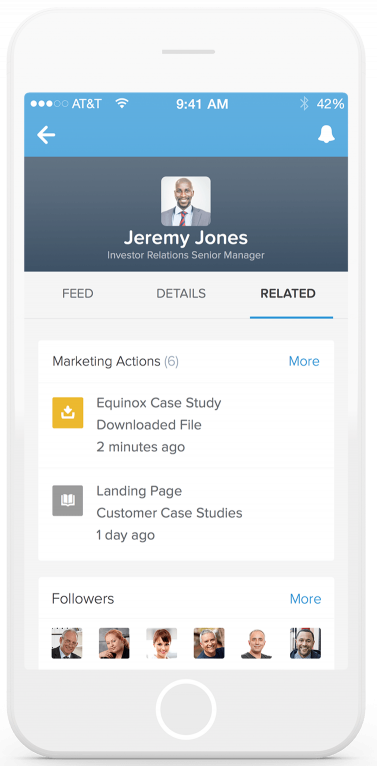This screenshot has height=766, width=377.
Task: Open fifth follower, bald man in dark shirt
Action: pos(256,643)
